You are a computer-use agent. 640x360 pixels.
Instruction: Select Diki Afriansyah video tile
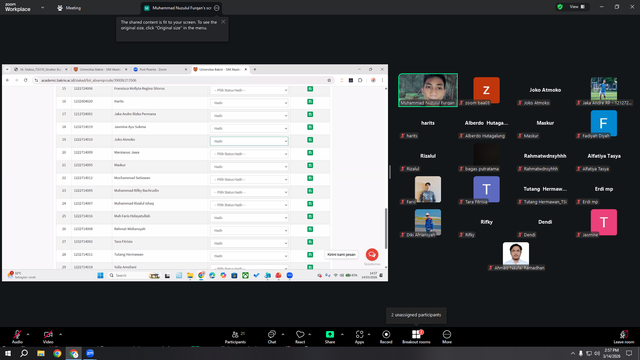pyautogui.click(x=428, y=222)
